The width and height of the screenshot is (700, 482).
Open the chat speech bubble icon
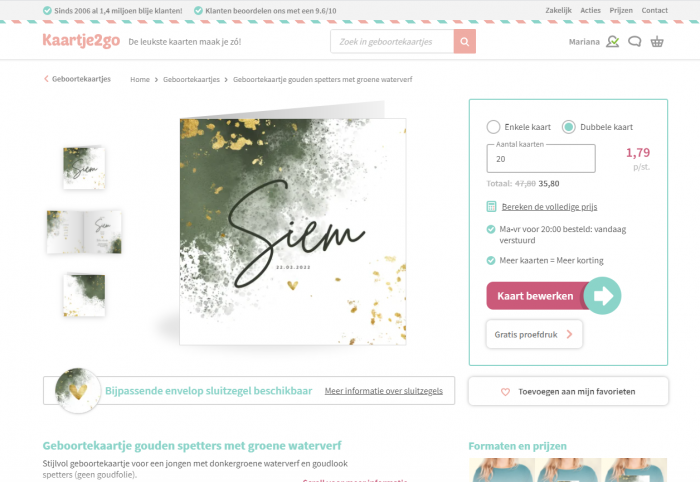634,42
